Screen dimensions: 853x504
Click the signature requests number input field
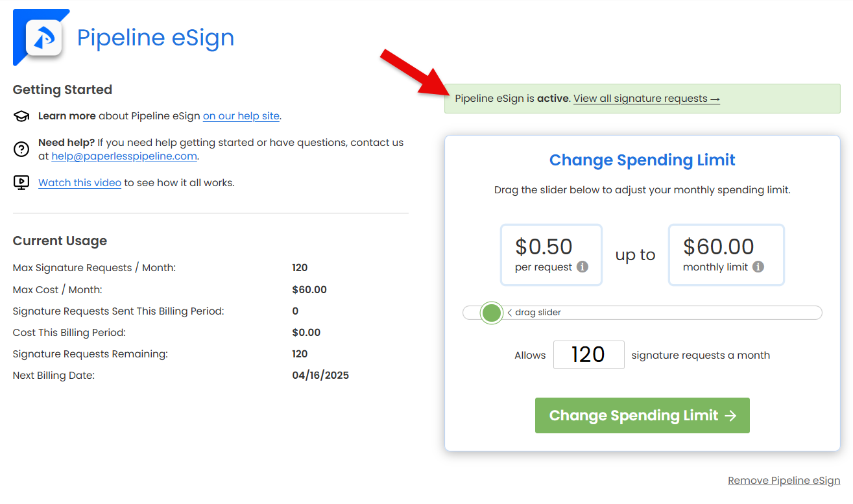(588, 355)
